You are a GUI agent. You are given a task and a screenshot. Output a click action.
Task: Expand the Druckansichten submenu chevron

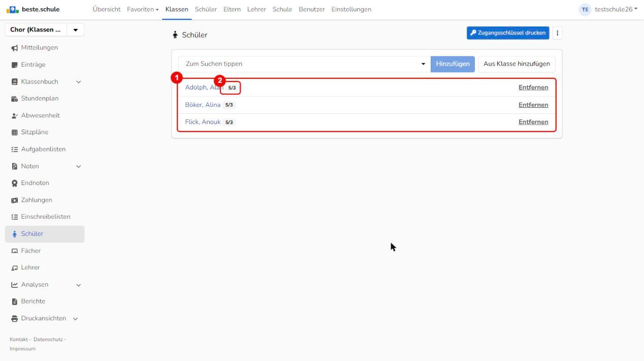point(75,319)
